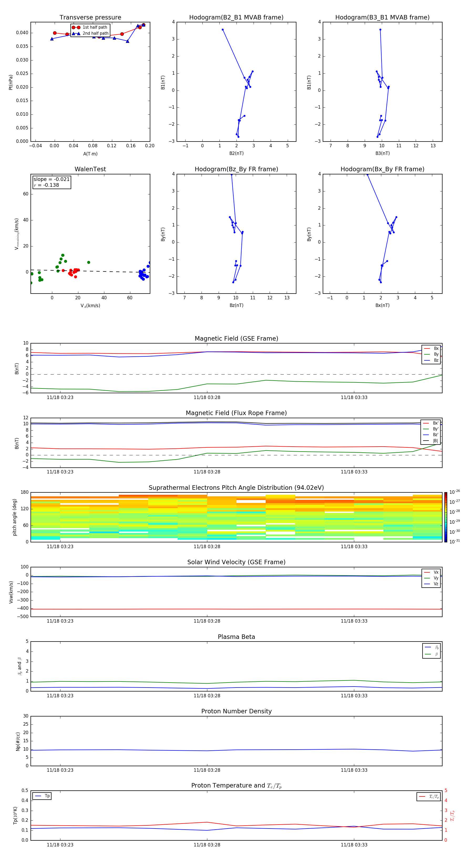Image resolution: width=473 pixels, height=868 pixels.
Task: Click topmost data point in B2_B1 hodogram
Action: pos(223,30)
